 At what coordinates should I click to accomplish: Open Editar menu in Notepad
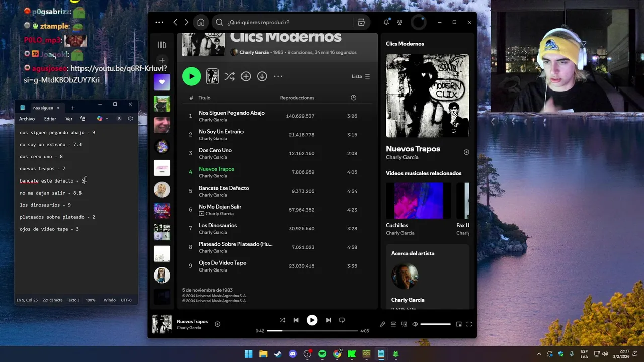[50, 119]
